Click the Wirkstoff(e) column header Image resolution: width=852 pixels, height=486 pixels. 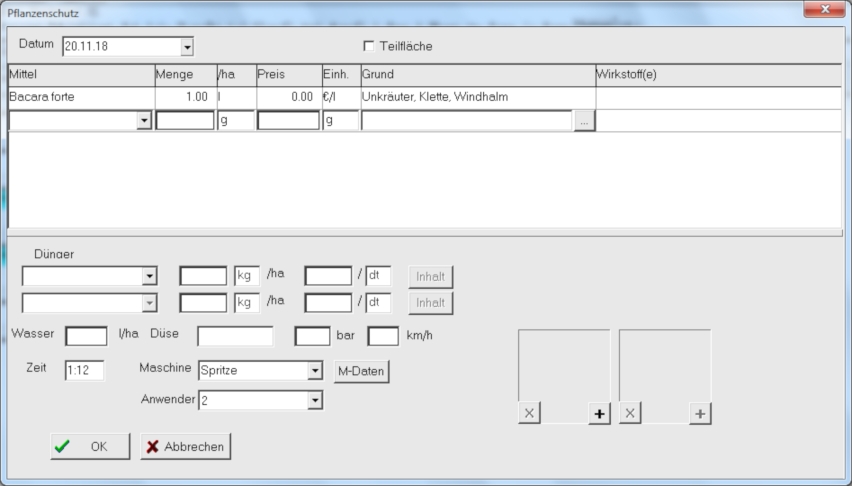pyautogui.click(x=716, y=75)
